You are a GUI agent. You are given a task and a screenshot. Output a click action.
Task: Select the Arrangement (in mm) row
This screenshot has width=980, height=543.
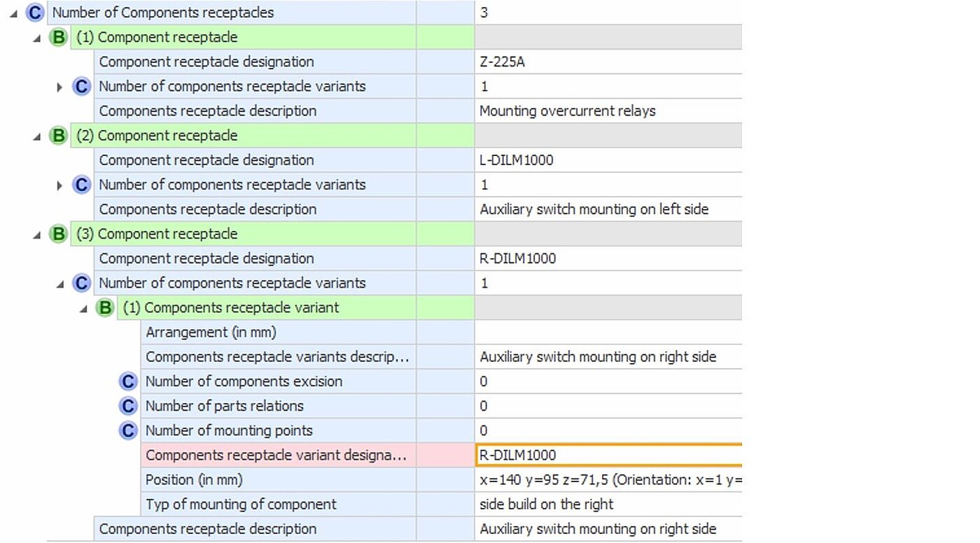pos(279,332)
